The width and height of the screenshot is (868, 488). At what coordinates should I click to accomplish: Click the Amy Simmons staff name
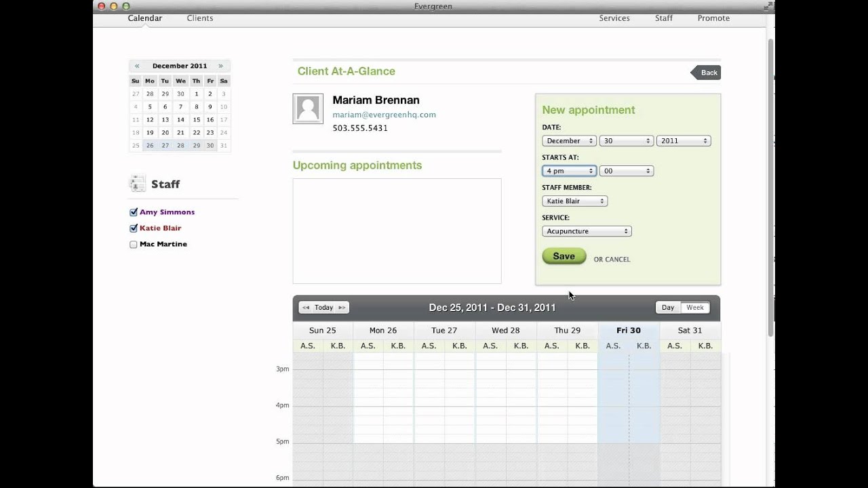167,212
